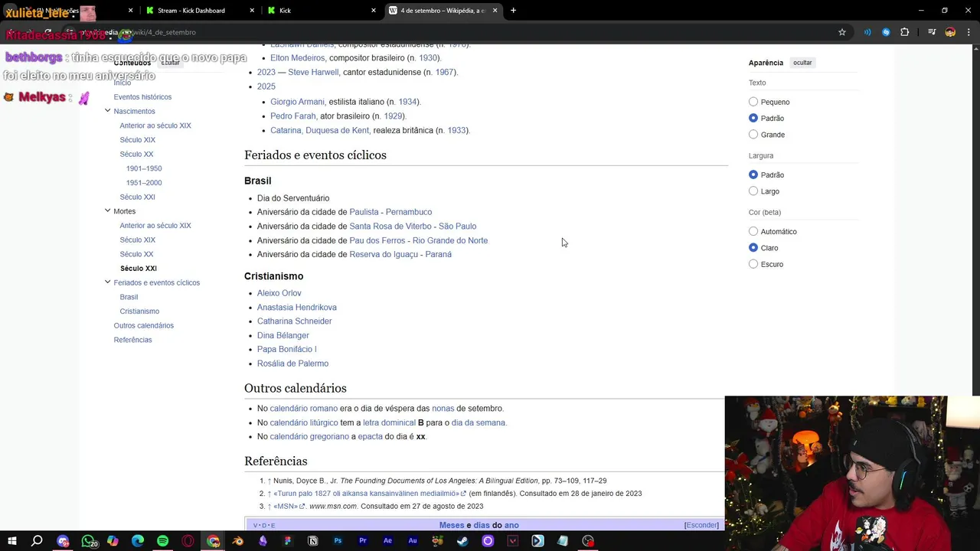Select the Claro color mode
Image resolution: width=980 pixels, height=551 pixels.
coord(753,248)
